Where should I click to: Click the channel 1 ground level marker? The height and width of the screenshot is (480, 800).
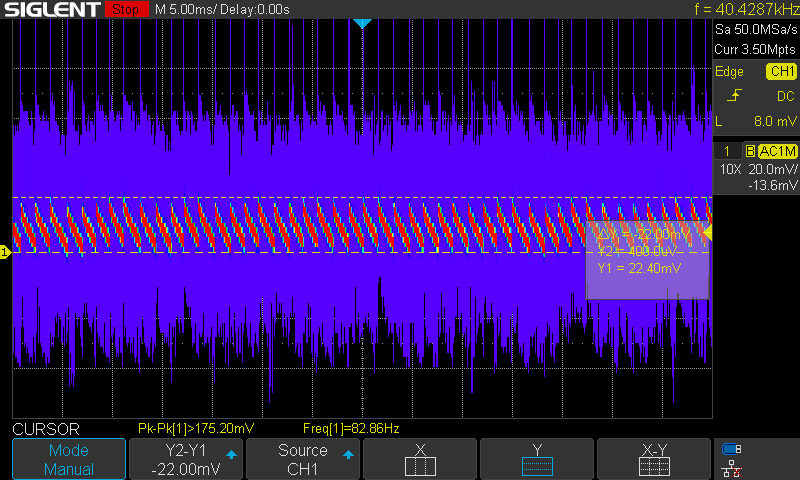(5, 252)
